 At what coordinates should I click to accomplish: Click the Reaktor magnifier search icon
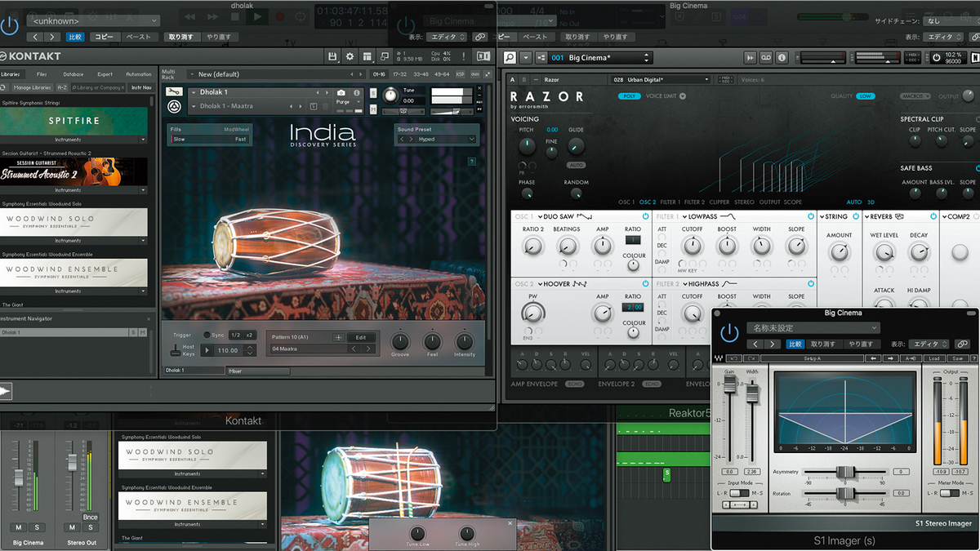[x=510, y=58]
